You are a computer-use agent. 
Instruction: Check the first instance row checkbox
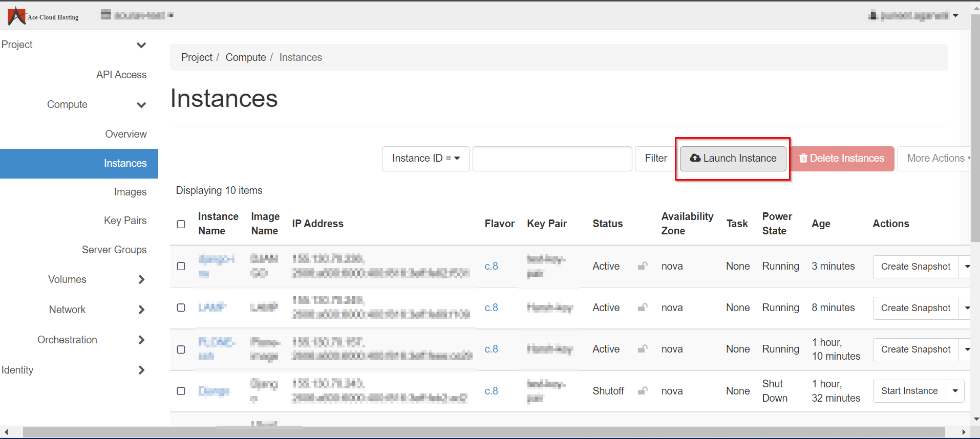181,266
